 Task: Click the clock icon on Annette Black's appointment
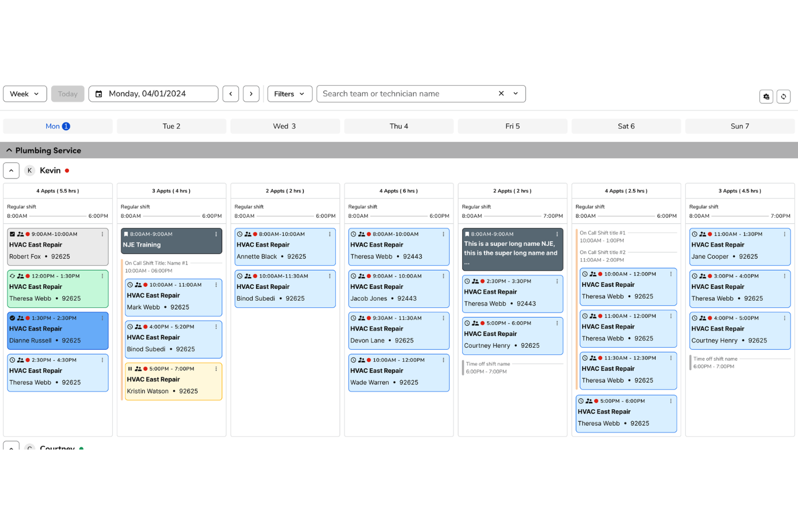coord(240,234)
